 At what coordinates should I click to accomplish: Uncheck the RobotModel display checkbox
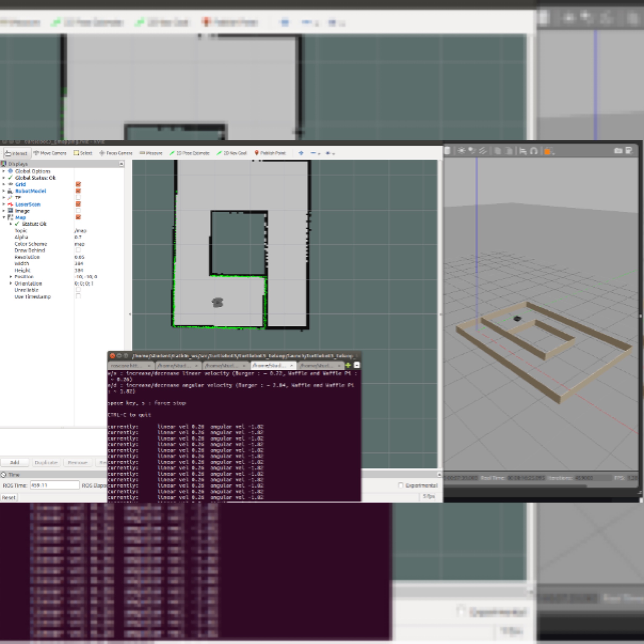pyautogui.click(x=78, y=191)
